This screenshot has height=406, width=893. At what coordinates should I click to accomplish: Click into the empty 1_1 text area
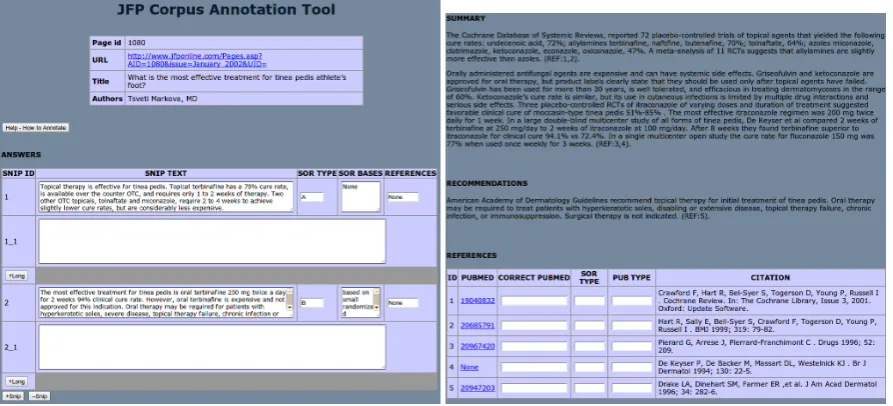[x=212, y=241]
